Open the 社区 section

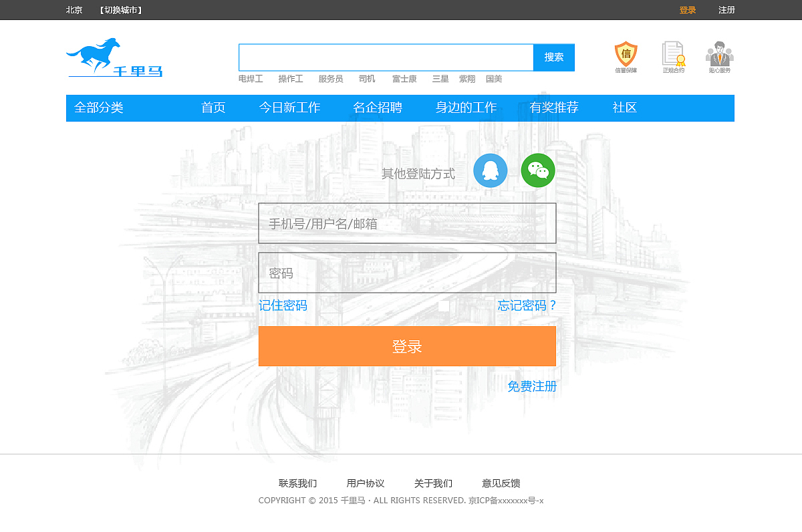[x=624, y=108]
